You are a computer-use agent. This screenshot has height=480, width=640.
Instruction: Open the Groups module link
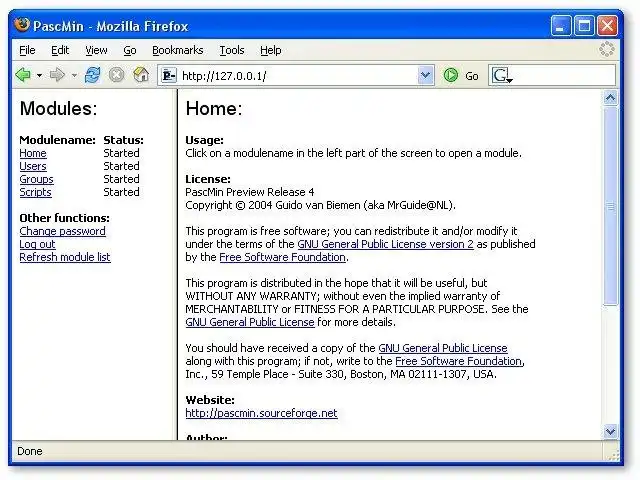(x=36, y=179)
